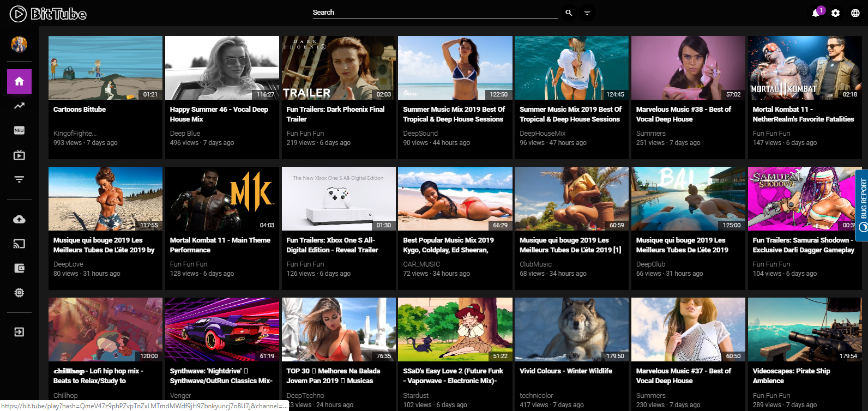Go to Home in the sidebar

[19, 81]
